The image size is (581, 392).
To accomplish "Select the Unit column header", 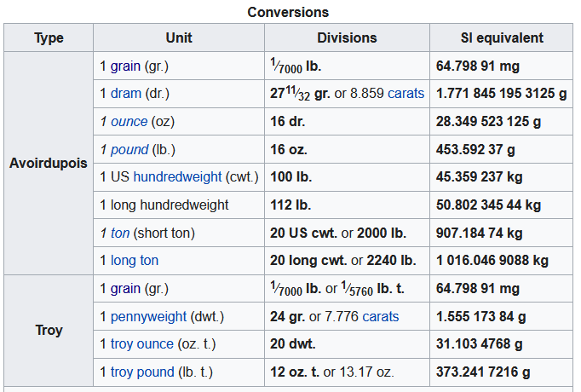I will [179, 37].
